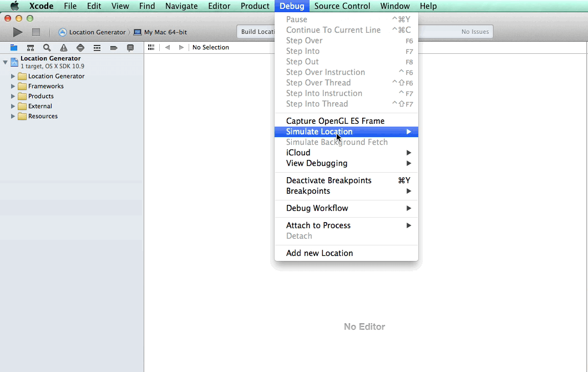This screenshot has width=588, height=372.
Task: Select Location Generator project file icon
Action: click(x=14, y=62)
